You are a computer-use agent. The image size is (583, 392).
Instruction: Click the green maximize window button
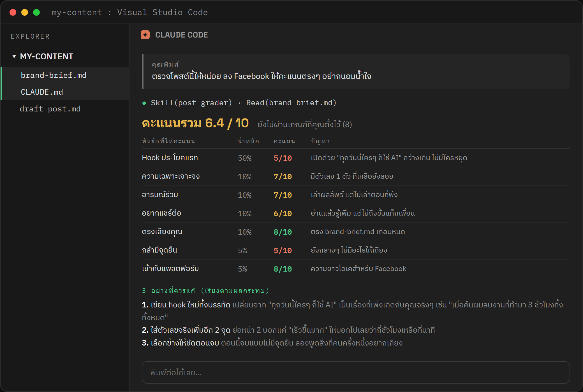[36, 12]
